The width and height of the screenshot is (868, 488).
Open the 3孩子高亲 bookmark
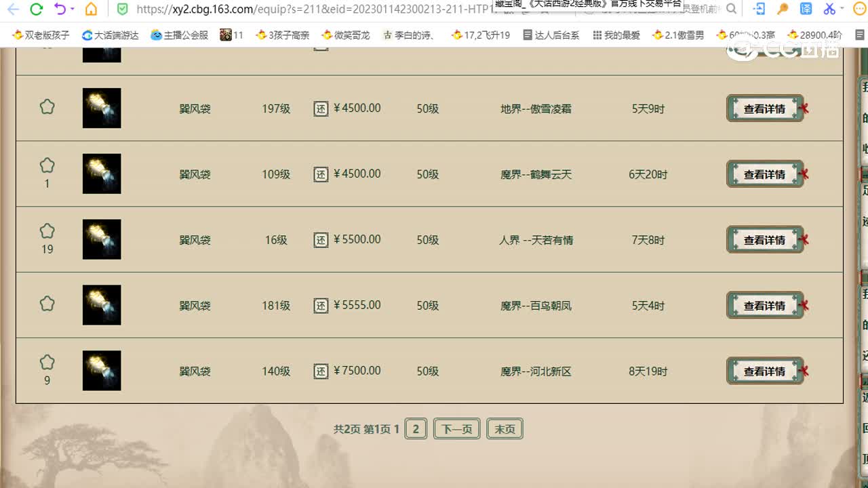282,35
